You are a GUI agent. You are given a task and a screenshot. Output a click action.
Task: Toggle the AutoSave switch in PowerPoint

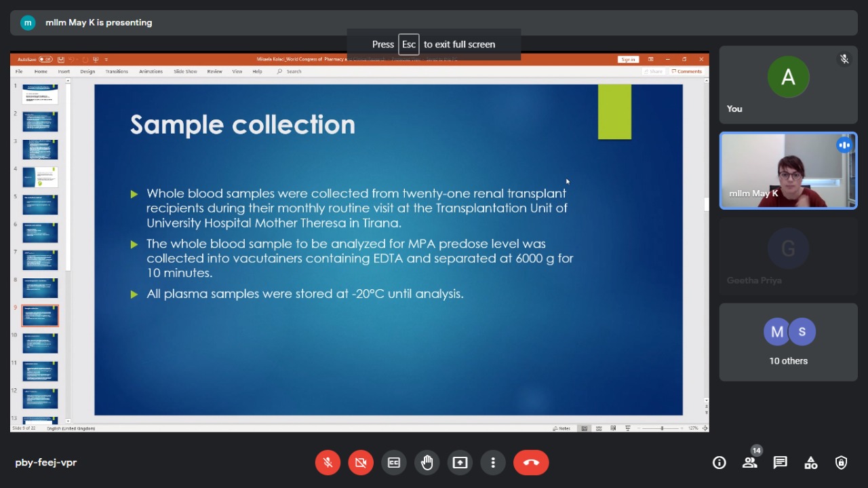[45, 60]
